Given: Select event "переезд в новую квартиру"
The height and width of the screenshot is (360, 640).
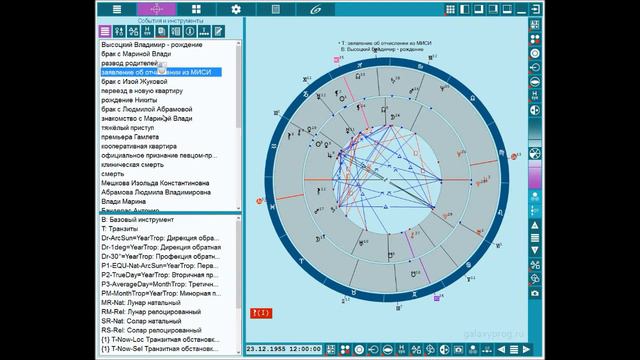Looking at the screenshot, I should [x=142, y=91].
